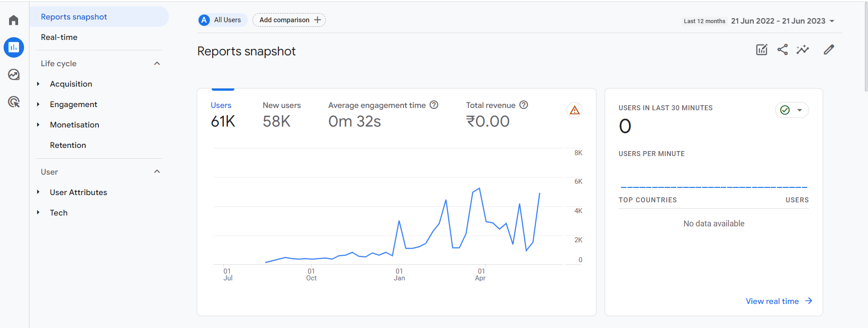Click the Engagement menu item label
The image size is (868, 328).
(73, 104)
